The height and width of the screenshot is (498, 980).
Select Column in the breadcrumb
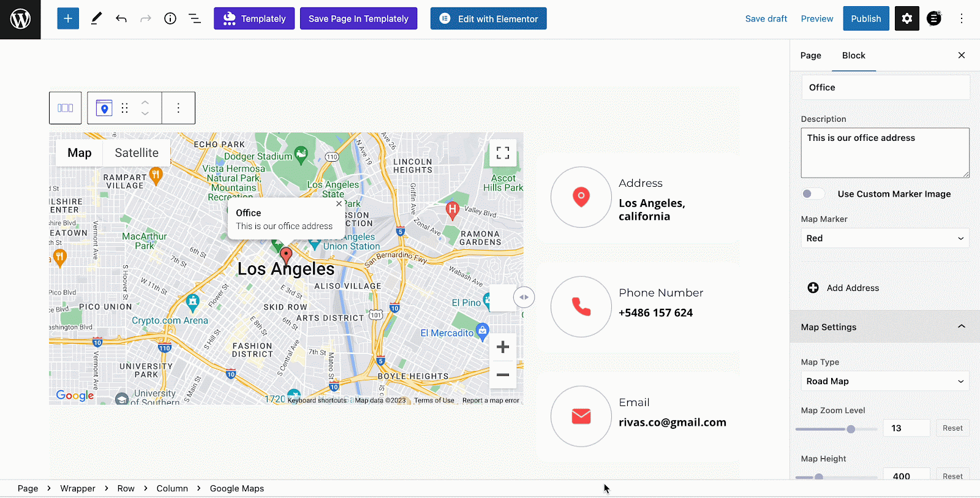[172, 488]
